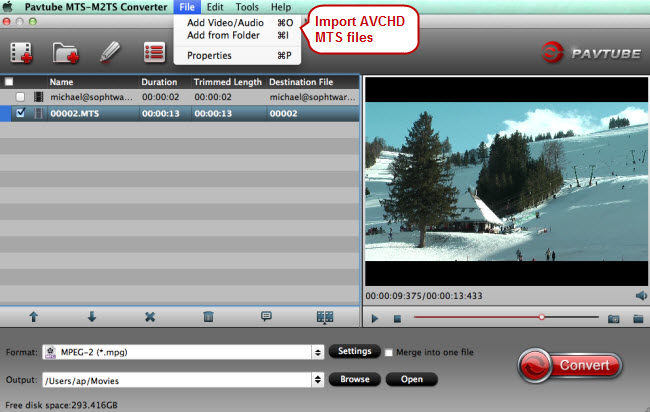
Task: Move selected item up with arrow
Action: (x=34, y=317)
